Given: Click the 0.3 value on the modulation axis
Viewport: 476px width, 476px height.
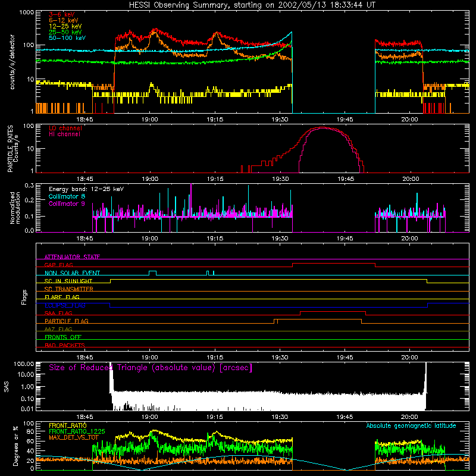Looking at the screenshot, I should pyautogui.click(x=29, y=185).
